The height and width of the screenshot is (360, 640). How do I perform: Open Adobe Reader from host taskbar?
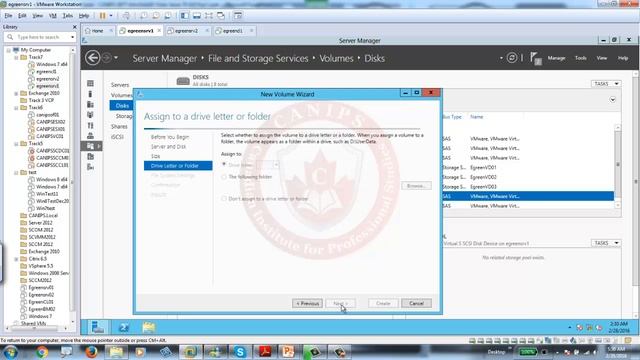265,352
